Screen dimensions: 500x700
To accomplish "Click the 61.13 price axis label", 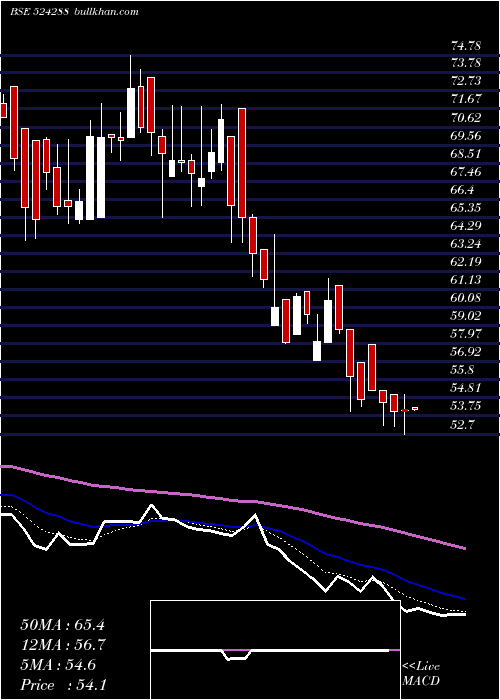I will click(x=466, y=280).
